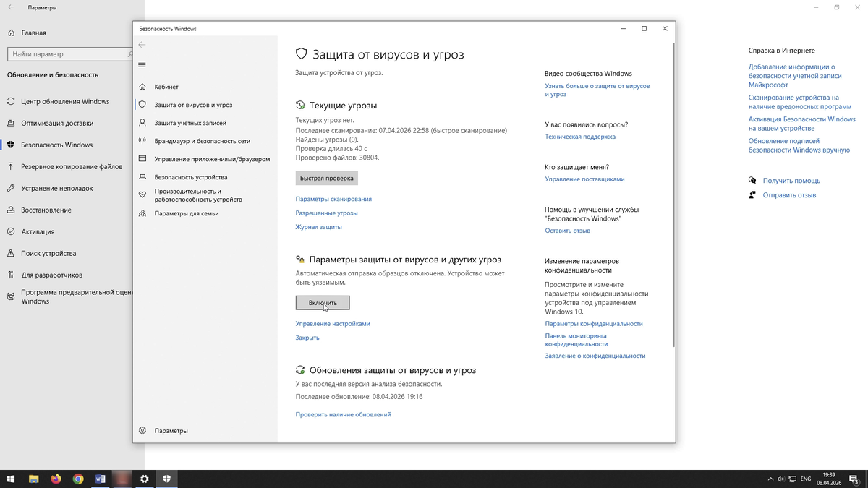Click the Главная home icon in Параметры
The width and height of the screenshot is (868, 488).
pos(11,33)
